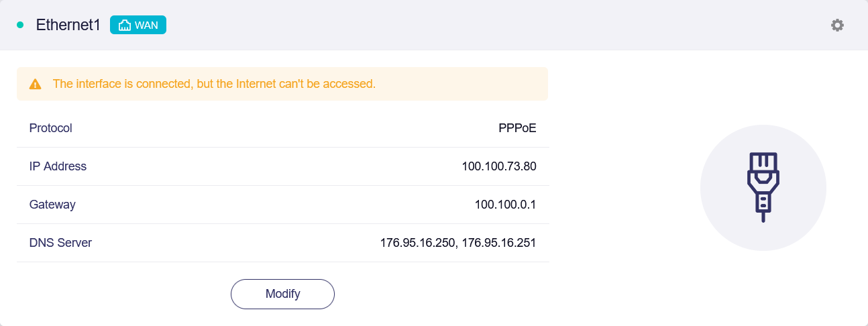
Task: Click the orange warning triangle icon
Action: pos(36,85)
